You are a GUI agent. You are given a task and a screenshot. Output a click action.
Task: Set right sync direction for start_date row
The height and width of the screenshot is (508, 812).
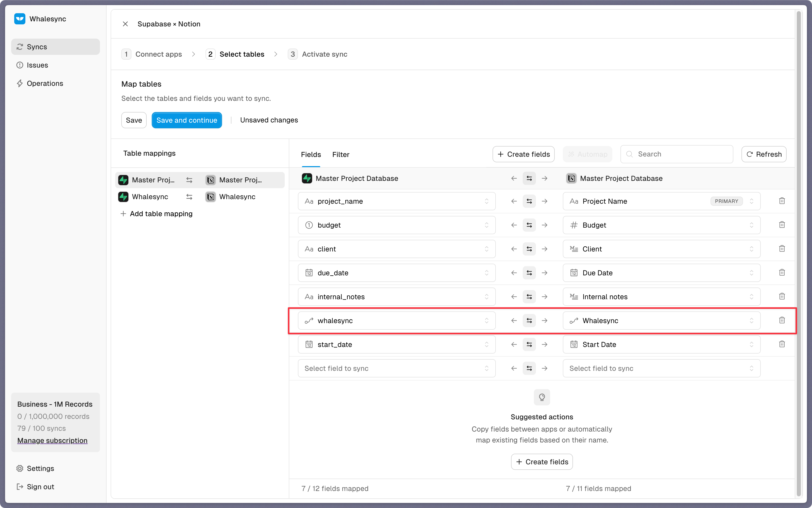(x=545, y=344)
